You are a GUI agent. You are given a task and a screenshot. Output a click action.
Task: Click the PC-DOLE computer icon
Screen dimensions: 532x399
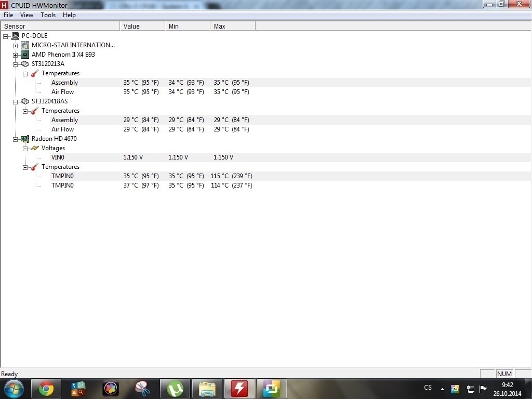pos(15,36)
